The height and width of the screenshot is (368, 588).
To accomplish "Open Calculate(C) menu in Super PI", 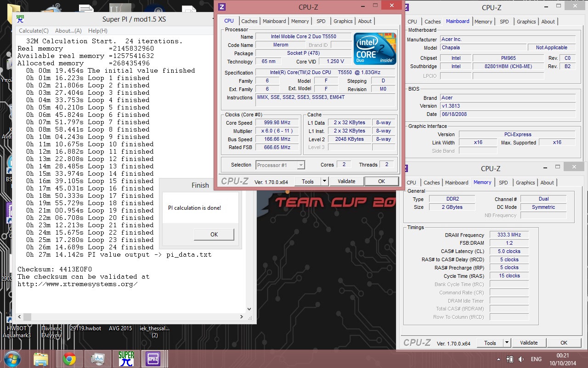I will click(x=34, y=31).
